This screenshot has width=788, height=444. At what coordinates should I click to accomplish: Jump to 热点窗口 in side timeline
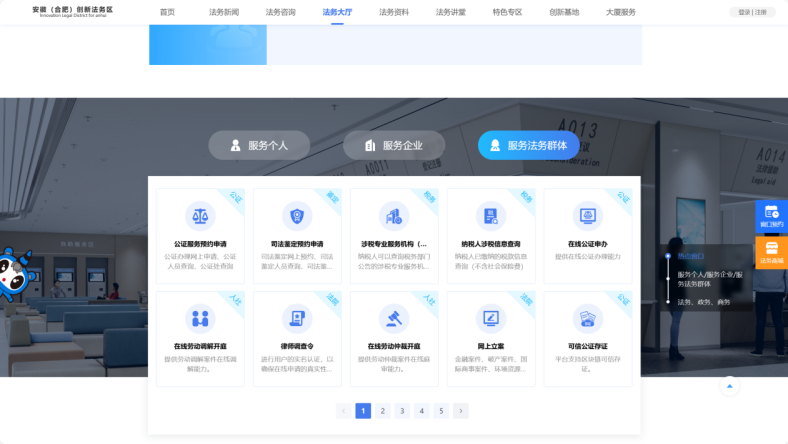691,256
